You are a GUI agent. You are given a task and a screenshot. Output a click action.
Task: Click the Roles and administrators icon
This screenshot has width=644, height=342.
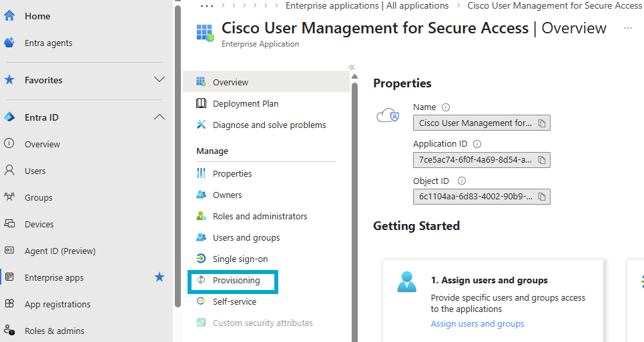tap(202, 216)
